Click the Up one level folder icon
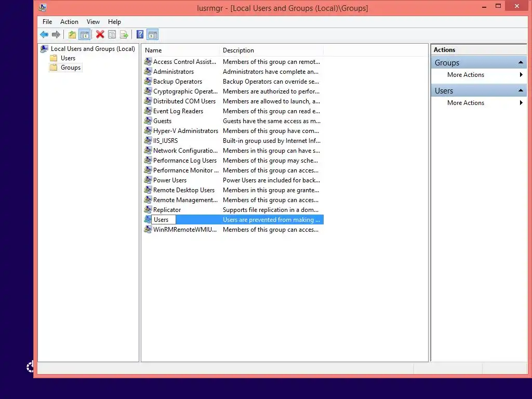This screenshot has height=399, width=532. tap(72, 34)
